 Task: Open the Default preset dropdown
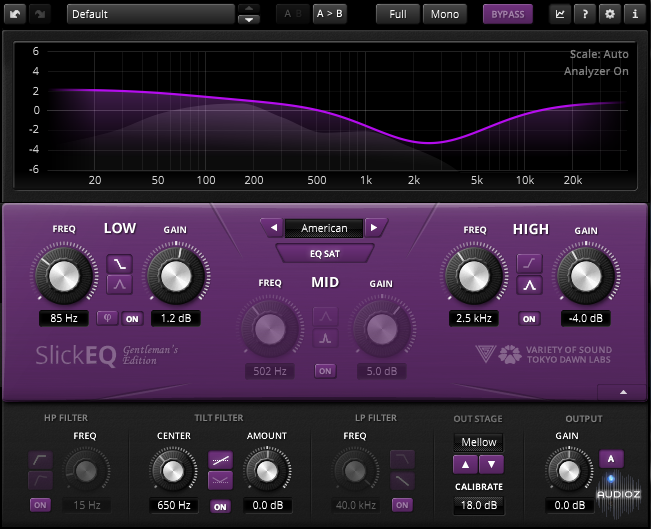tap(151, 14)
